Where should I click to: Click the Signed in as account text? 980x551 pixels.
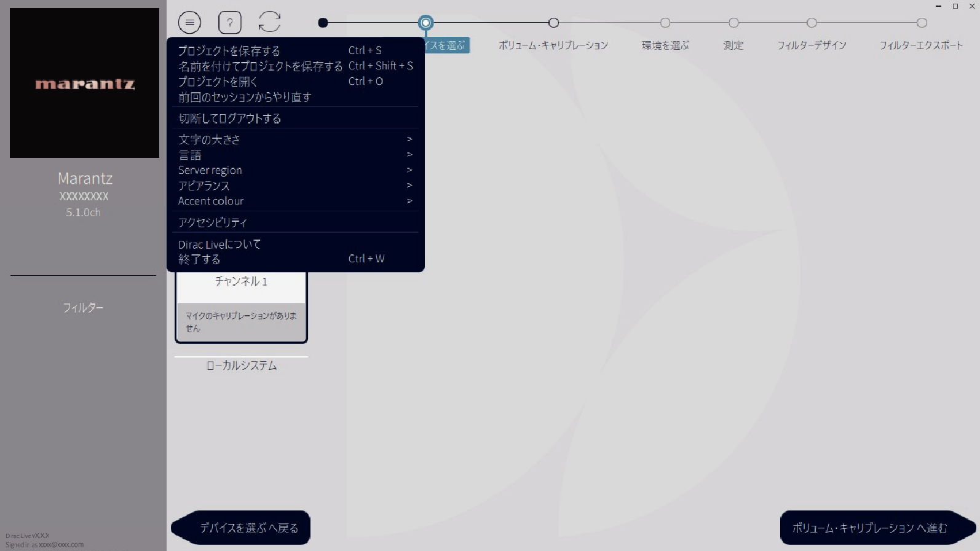[x=44, y=545]
